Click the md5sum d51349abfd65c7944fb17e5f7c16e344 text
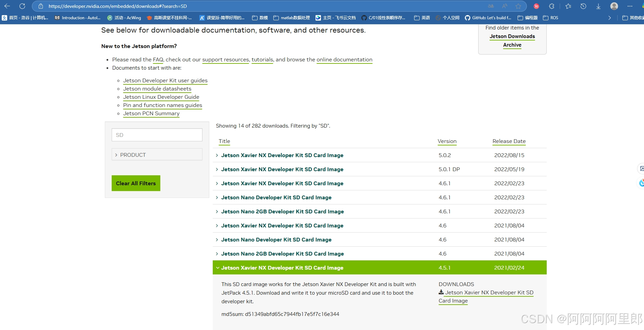This screenshot has width=644, height=330. click(x=280, y=314)
